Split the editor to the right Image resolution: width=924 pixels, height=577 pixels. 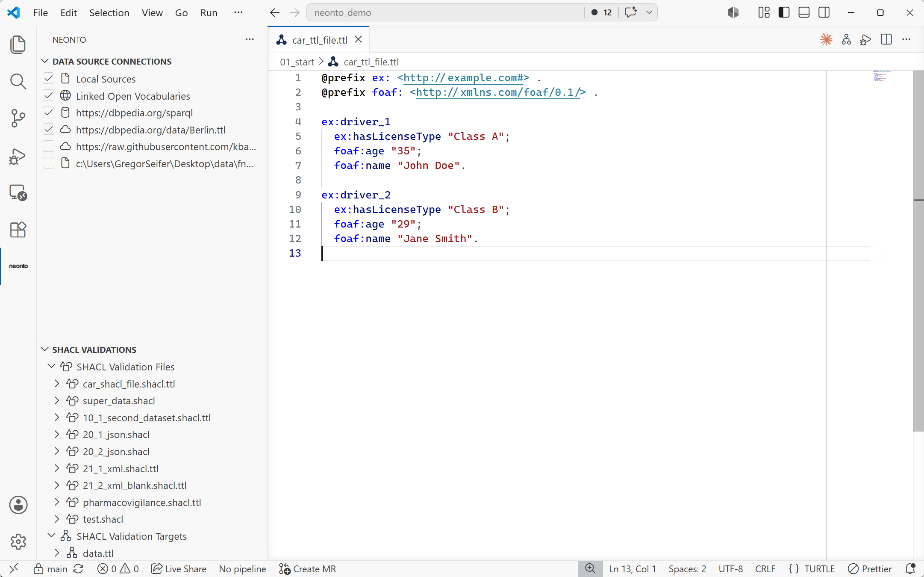[886, 40]
